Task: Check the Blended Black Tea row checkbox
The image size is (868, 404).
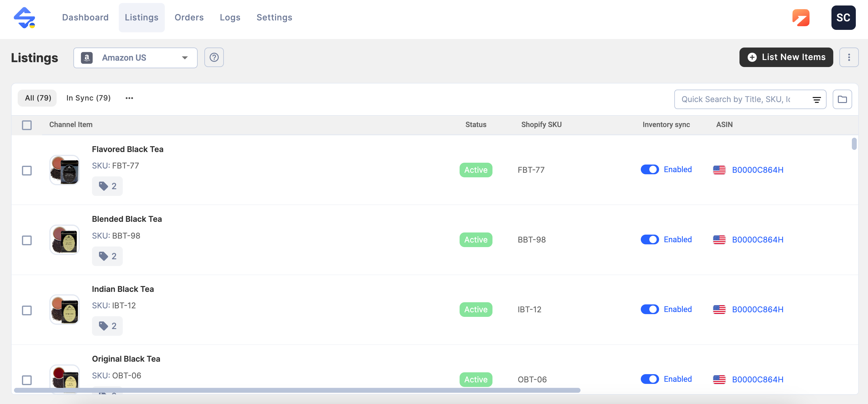Action: (x=26, y=240)
